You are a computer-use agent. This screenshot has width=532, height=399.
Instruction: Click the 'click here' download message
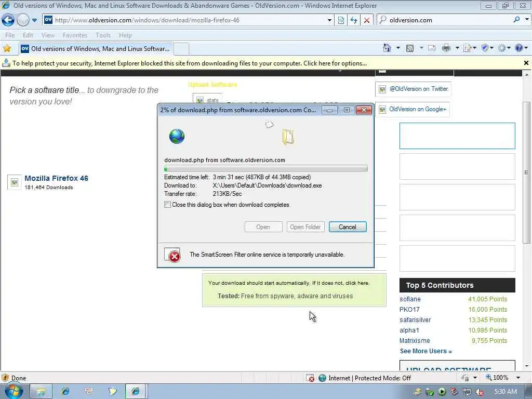pyautogui.click(x=357, y=283)
